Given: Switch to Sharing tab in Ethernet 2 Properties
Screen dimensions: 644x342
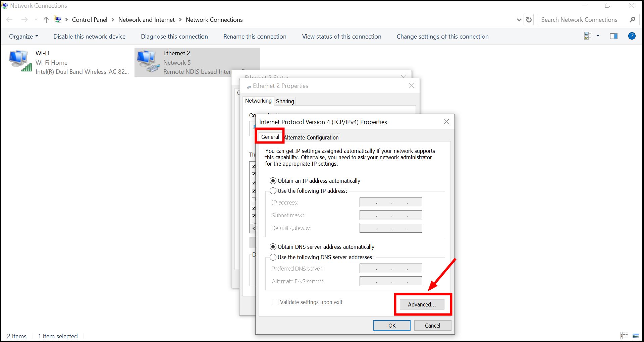Looking at the screenshot, I should tap(285, 101).
